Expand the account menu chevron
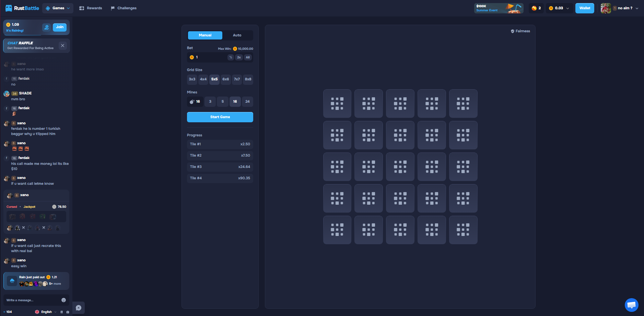This screenshot has width=644, height=316. 637,8
